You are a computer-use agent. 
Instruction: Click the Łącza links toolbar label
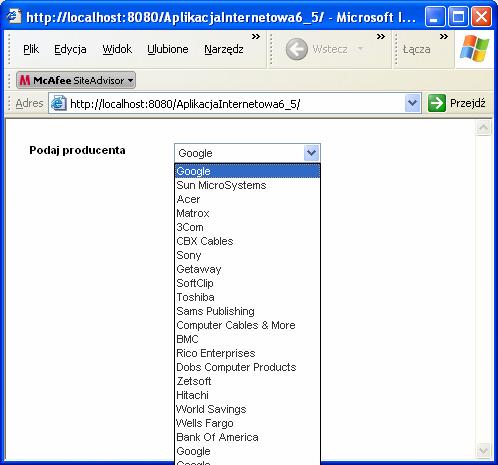(x=416, y=49)
